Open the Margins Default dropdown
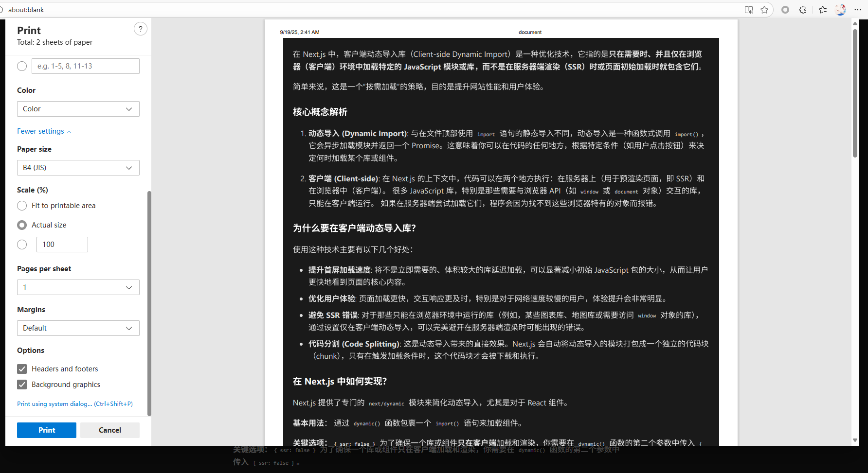Image resolution: width=868 pixels, height=473 pixels. click(78, 328)
